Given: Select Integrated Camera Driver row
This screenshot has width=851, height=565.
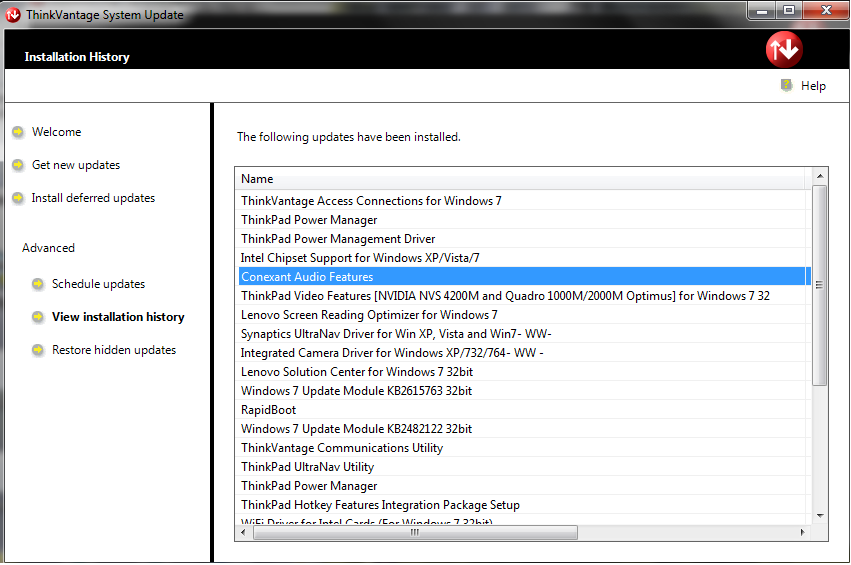Looking at the screenshot, I should 523,353.
